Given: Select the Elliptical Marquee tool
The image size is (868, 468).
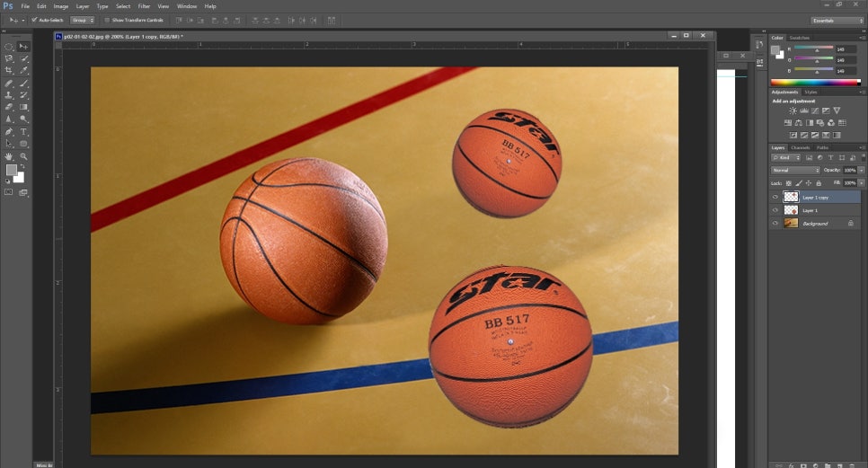Looking at the screenshot, I should pyautogui.click(x=9, y=47).
